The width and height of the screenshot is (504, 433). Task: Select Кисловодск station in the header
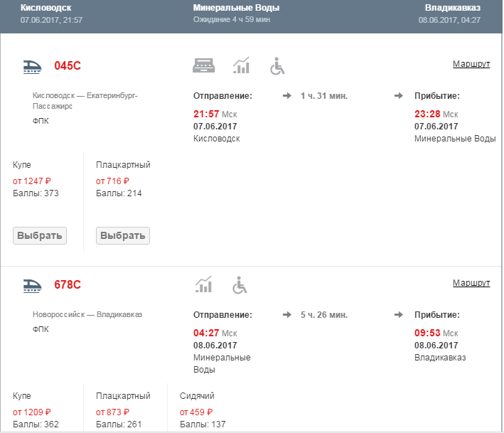point(46,8)
